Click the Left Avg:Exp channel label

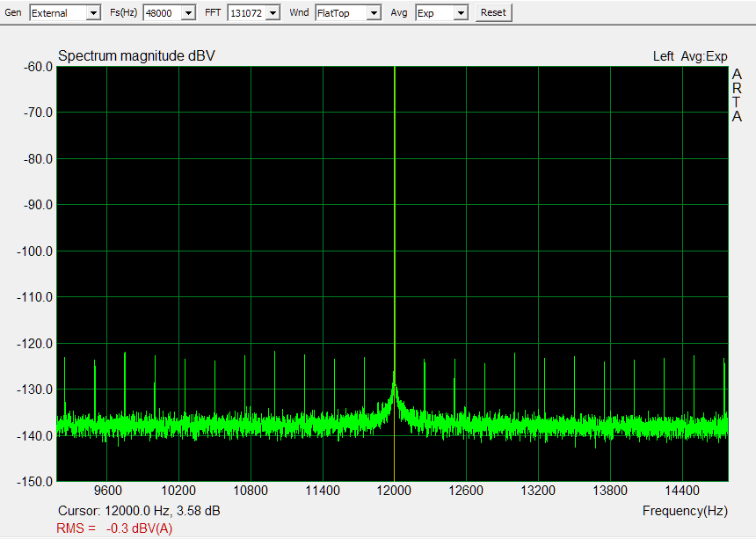coord(690,56)
